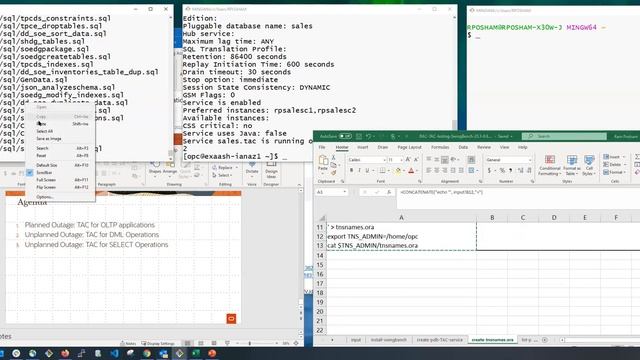Open the Excel Page Layout tab
Screen dimensions: 640x360
[409, 147]
